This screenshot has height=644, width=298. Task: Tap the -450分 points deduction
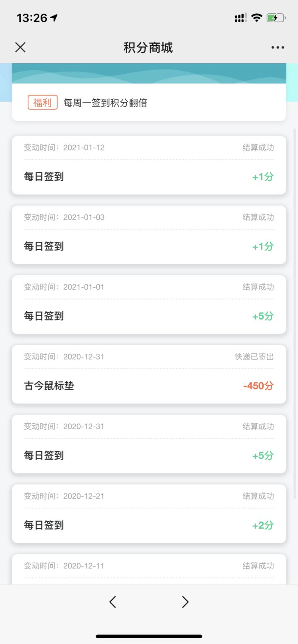(258, 386)
